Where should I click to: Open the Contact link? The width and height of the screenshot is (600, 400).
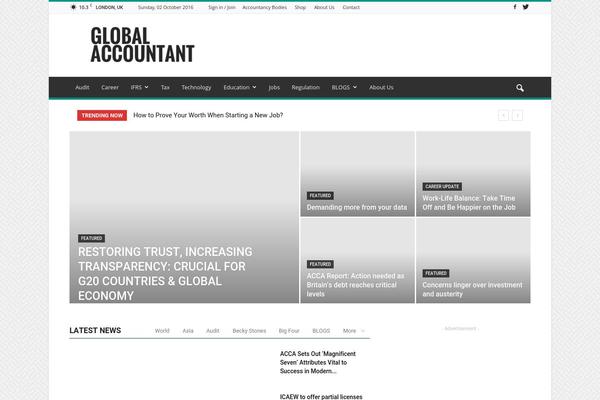click(x=351, y=7)
